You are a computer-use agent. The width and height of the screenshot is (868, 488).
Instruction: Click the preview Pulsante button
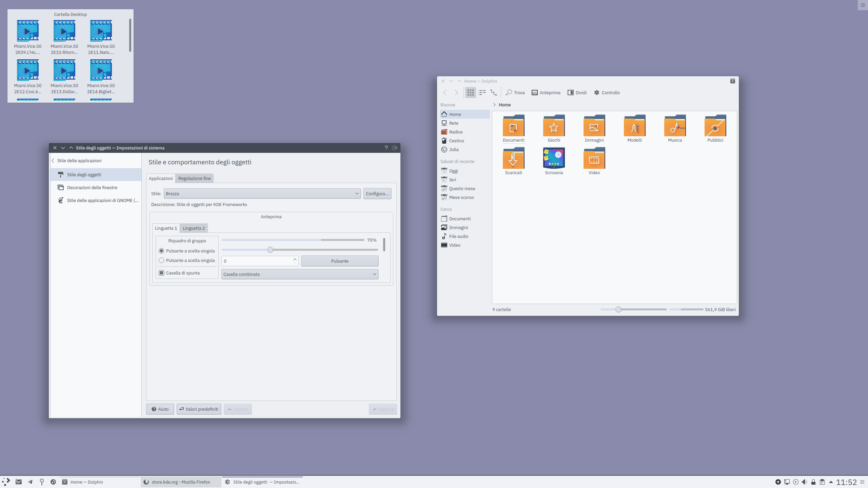340,261
